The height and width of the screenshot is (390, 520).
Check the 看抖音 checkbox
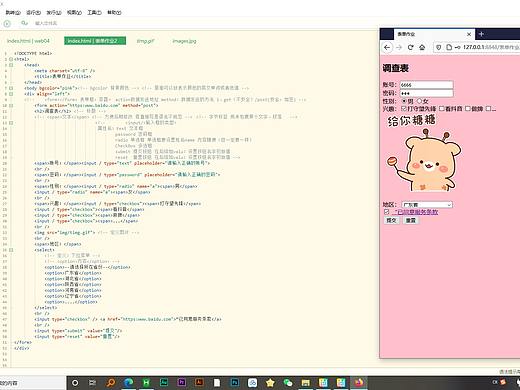pyautogui.click(x=442, y=109)
